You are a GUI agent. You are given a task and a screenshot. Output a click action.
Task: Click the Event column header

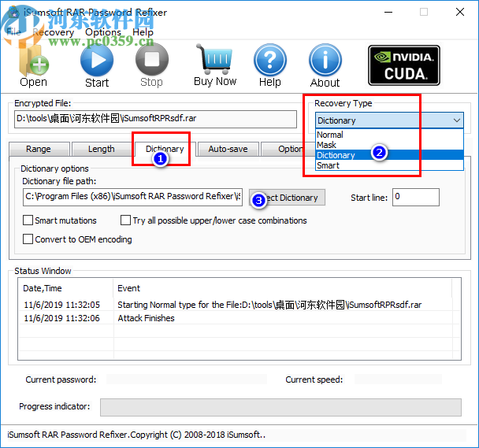click(283, 288)
